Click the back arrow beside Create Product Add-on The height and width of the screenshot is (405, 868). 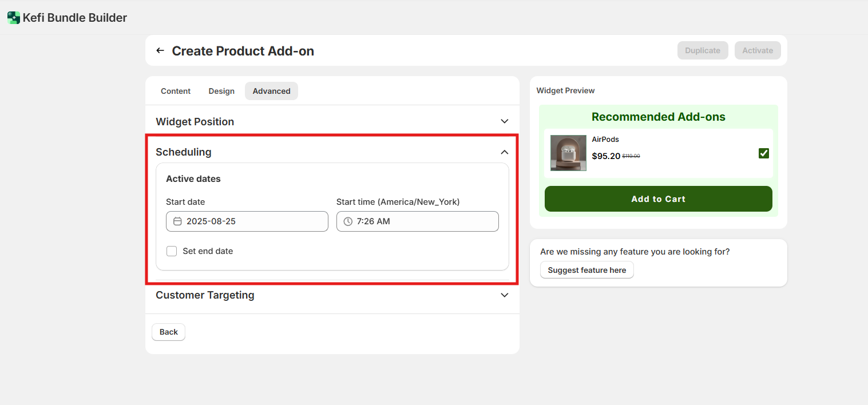pyautogui.click(x=160, y=51)
